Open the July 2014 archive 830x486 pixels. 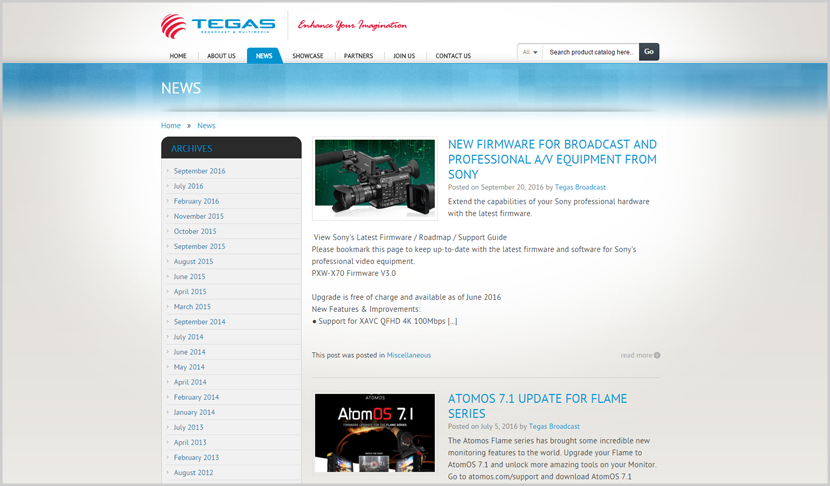pos(188,337)
